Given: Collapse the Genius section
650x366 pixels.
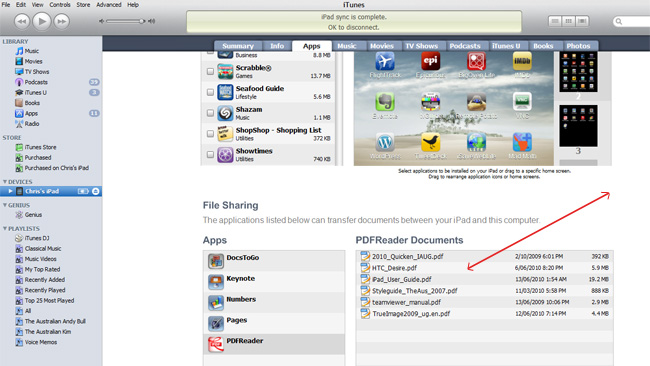Looking at the screenshot, I should 5,205.
